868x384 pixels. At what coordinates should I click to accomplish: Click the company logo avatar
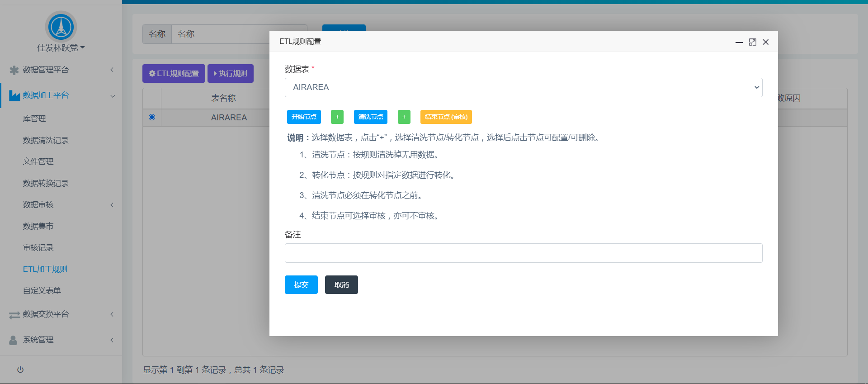tap(61, 27)
